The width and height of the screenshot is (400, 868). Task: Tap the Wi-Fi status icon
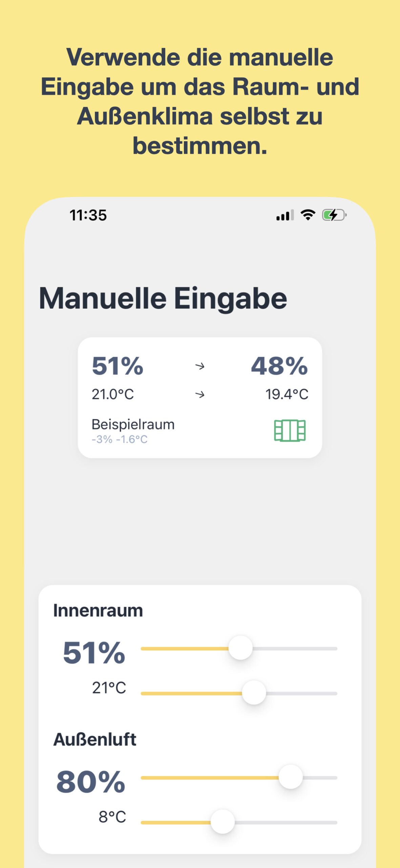tap(308, 215)
